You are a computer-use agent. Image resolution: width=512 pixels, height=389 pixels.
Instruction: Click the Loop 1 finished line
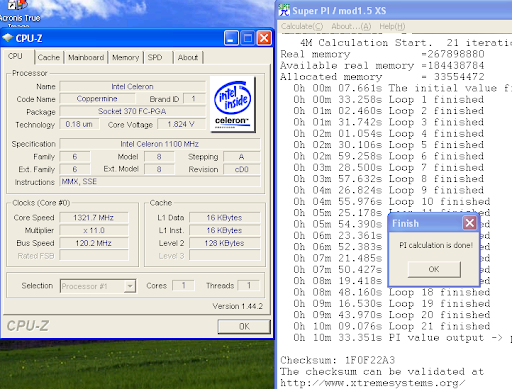coord(389,99)
